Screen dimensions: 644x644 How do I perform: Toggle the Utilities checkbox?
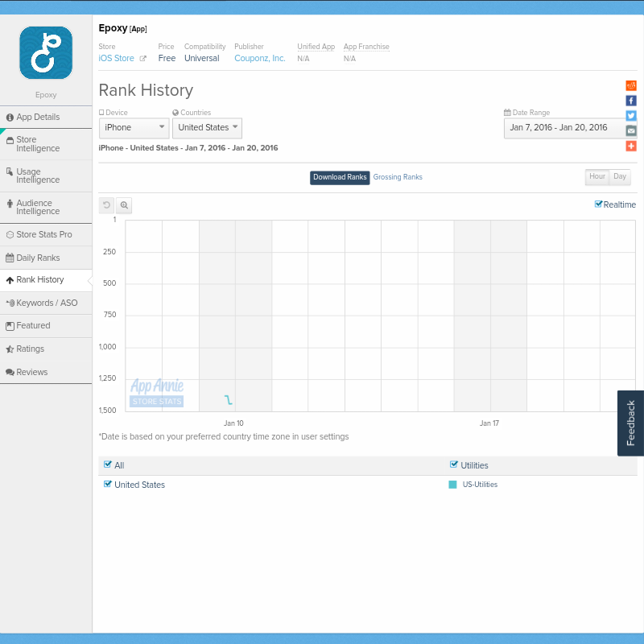[453, 464]
